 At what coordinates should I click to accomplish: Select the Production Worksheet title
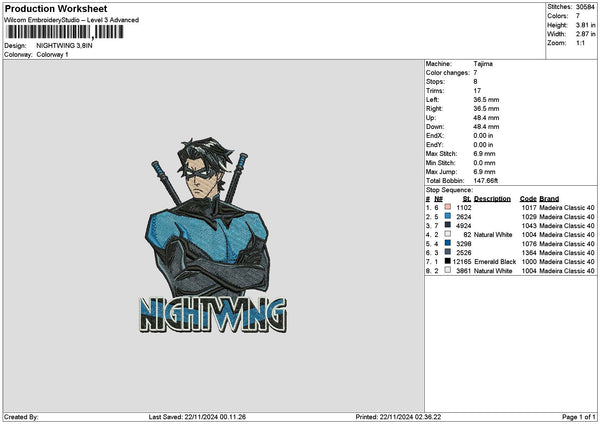(x=46, y=8)
